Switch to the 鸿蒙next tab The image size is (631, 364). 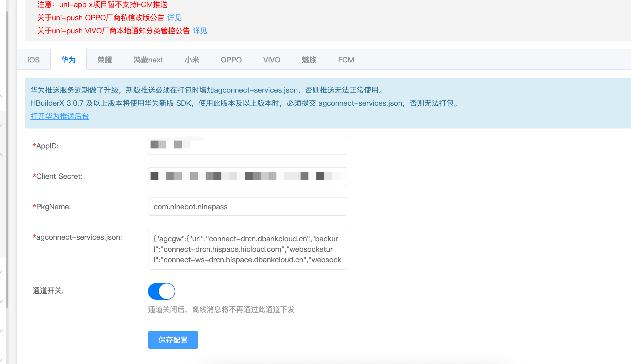[148, 60]
